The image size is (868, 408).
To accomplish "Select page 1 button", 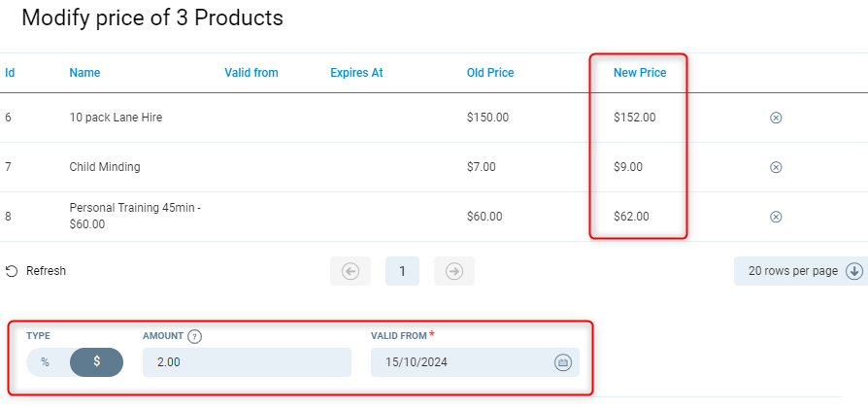I will 402,271.
